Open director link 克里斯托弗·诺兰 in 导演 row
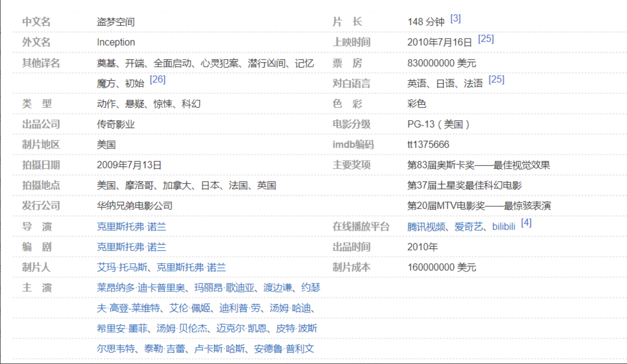Image resolution: width=627 pixels, height=364 pixels. click(131, 227)
